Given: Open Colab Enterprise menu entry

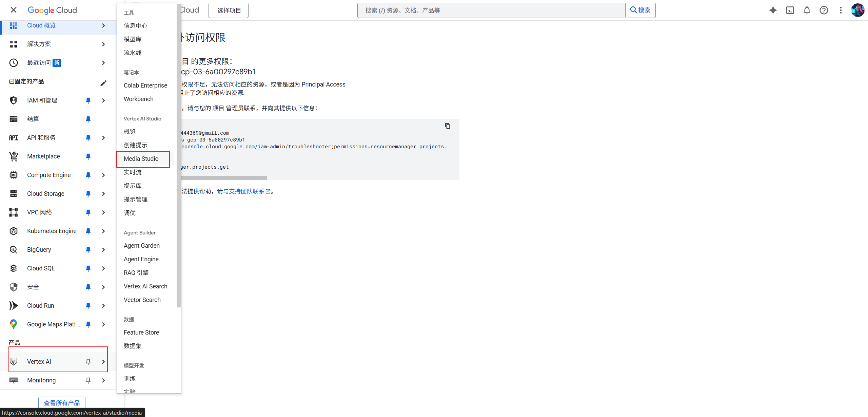Looking at the screenshot, I should click(145, 86).
